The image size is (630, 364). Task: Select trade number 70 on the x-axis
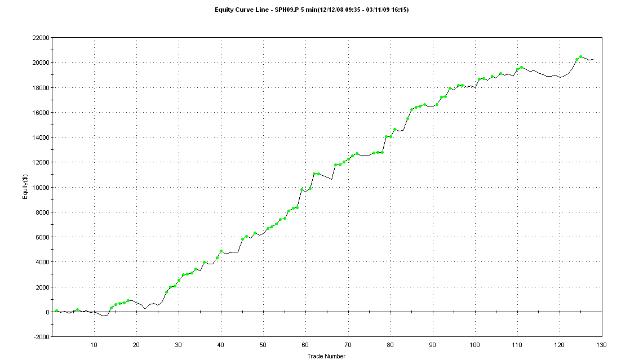(348, 345)
